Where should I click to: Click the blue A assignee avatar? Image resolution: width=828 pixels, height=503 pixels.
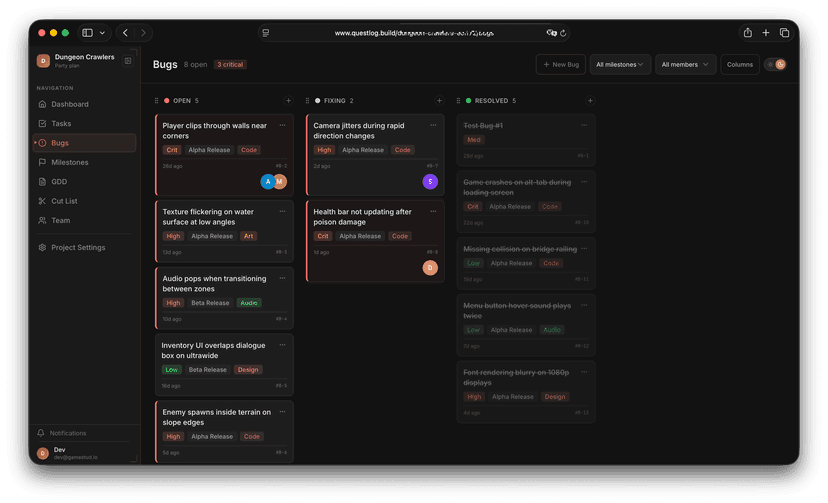click(267, 182)
